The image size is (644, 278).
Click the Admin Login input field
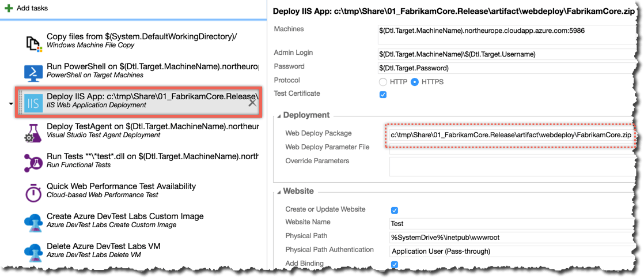(x=507, y=54)
